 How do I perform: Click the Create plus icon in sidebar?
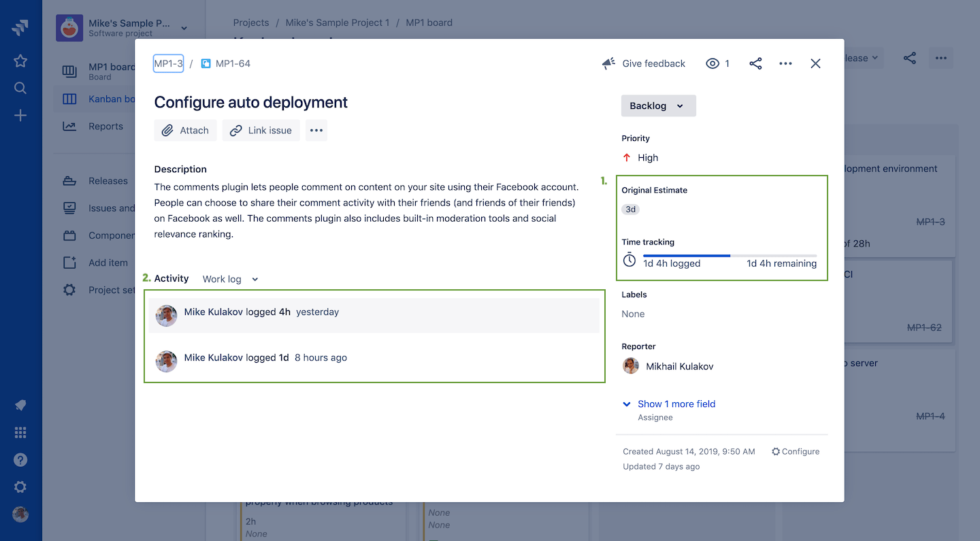(x=20, y=116)
